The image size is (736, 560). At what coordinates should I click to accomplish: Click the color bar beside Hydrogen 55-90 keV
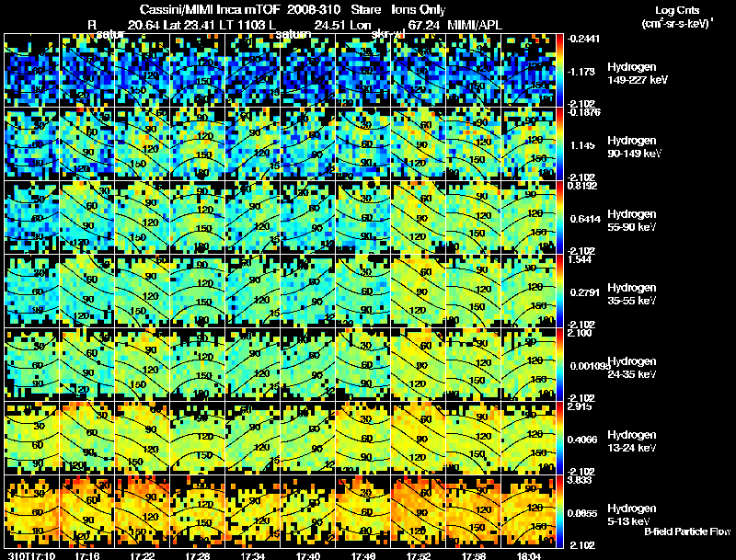[559, 218]
